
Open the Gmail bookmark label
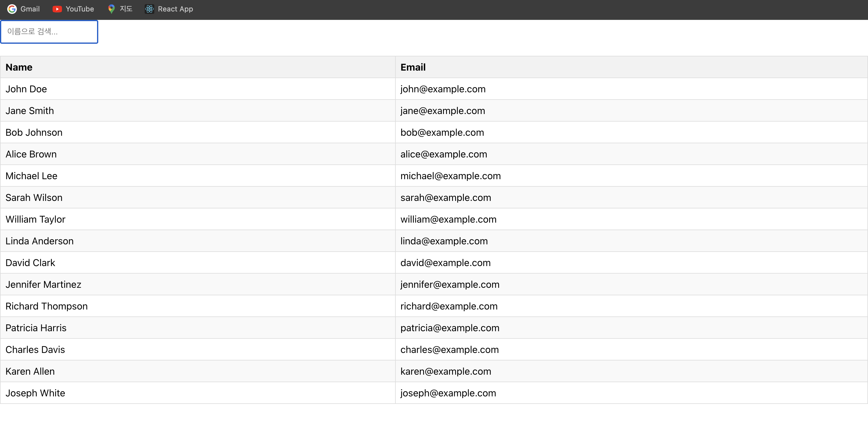(30, 9)
